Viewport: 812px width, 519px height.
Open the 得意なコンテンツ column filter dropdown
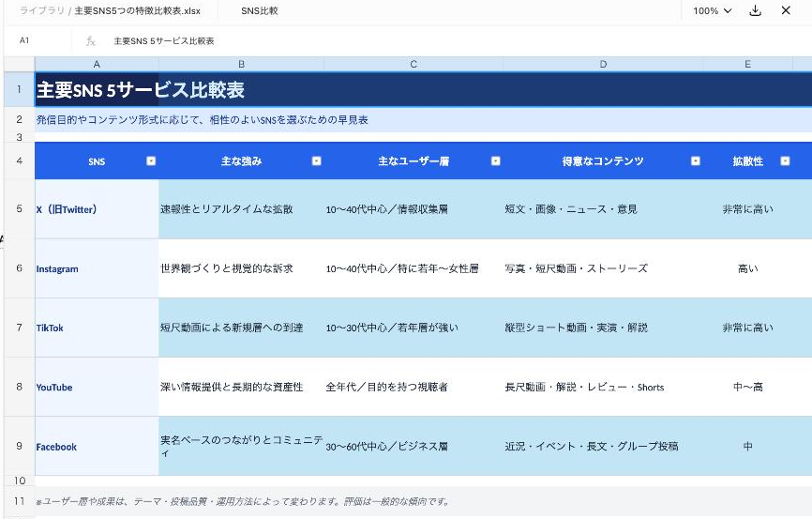pyautogui.click(x=696, y=161)
